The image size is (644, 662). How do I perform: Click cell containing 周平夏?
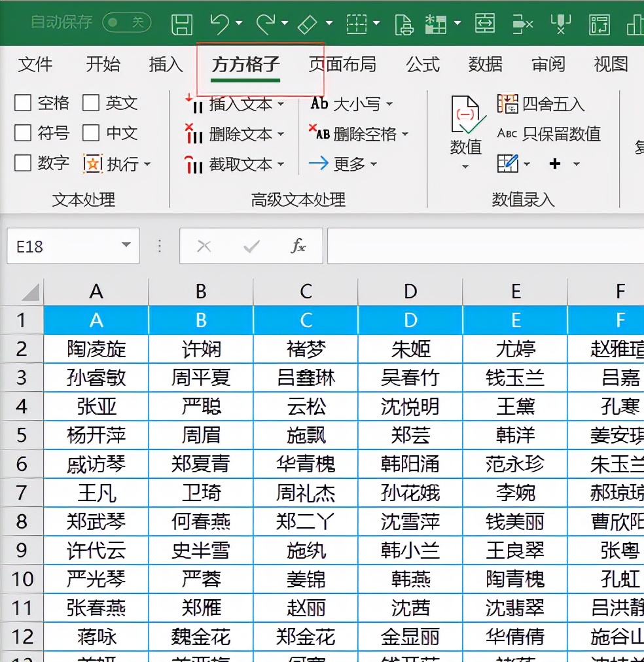(201, 377)
